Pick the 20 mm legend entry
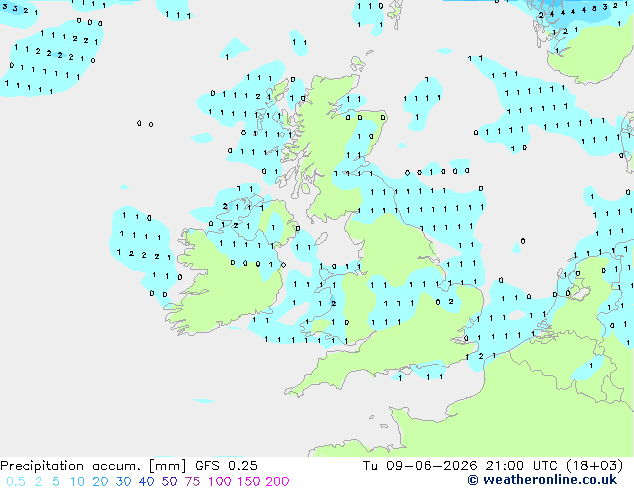634x490 pixels. [100, 482]
